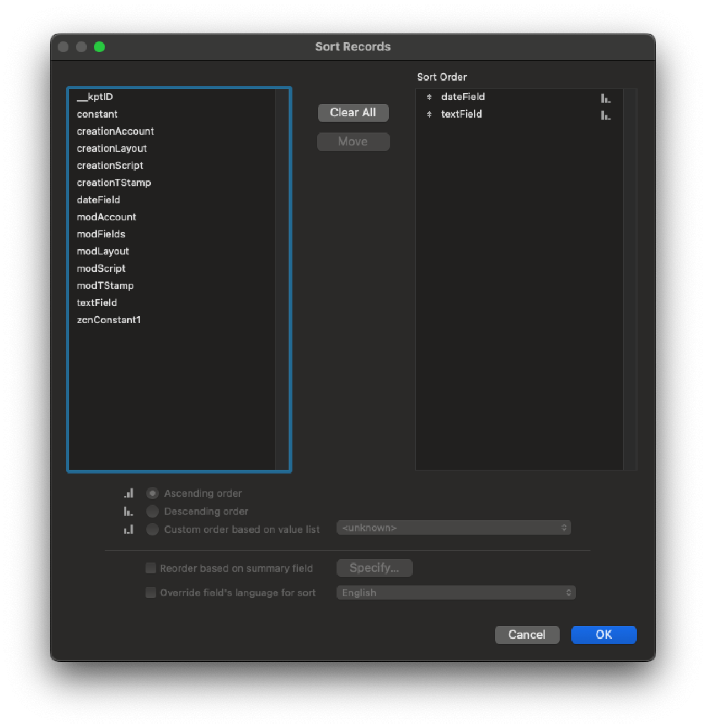
Task: Click the Clear All button
Action: pos(353,113)
